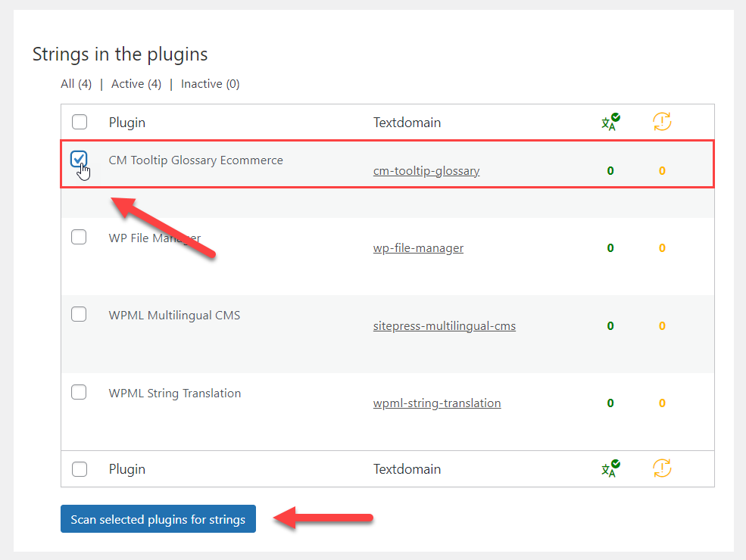Click orange needs-update count for sitepress-multilingual-cms

(662, 325)
